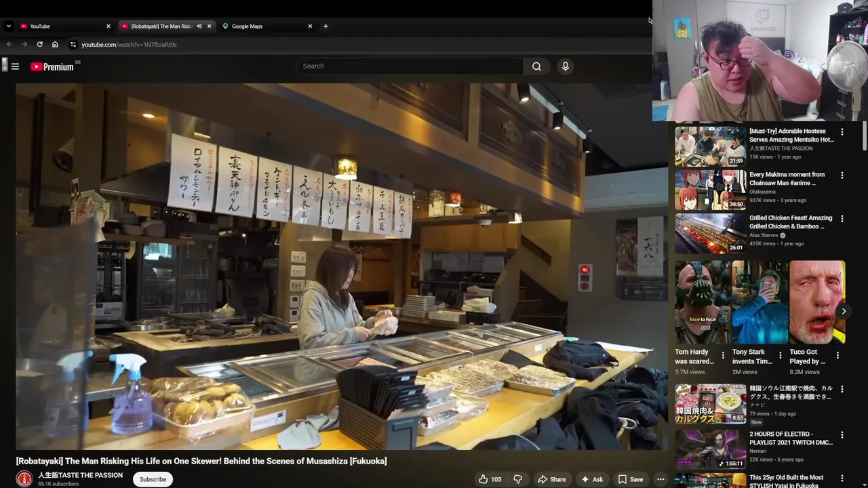Open options for the Adorable Hostess video

(x=842, y=132)
